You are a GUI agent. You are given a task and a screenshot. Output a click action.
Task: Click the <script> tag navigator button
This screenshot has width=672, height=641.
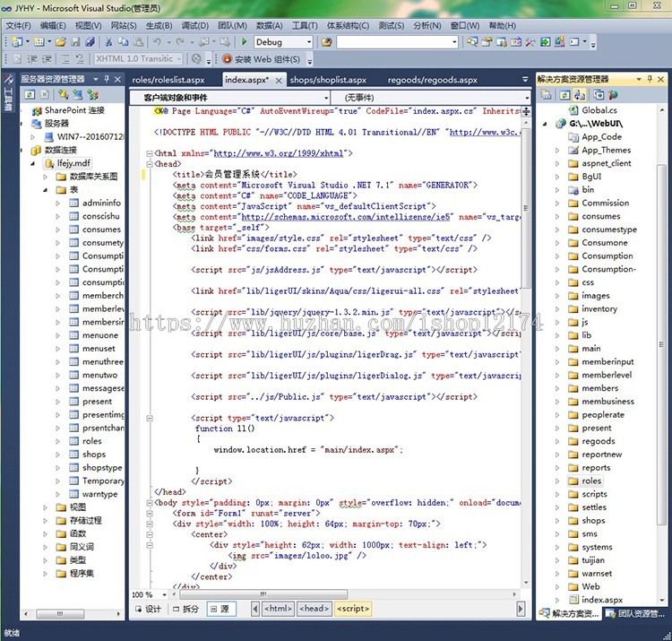(353, 609)
